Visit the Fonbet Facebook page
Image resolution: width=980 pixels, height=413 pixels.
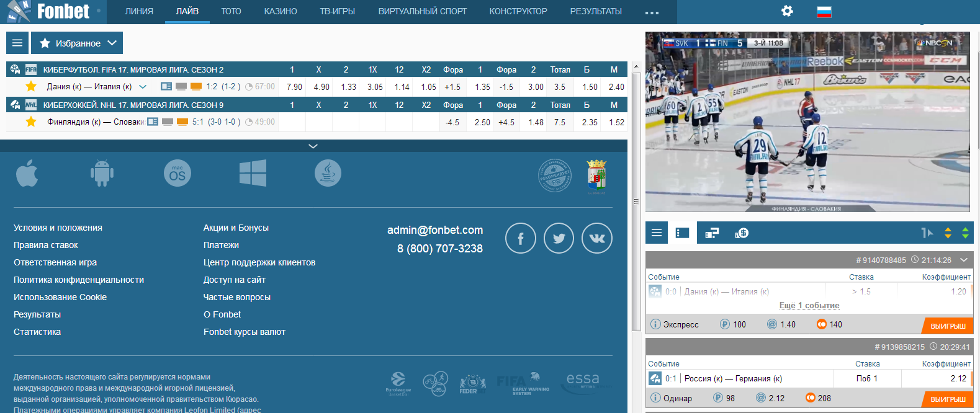(521, 238)
